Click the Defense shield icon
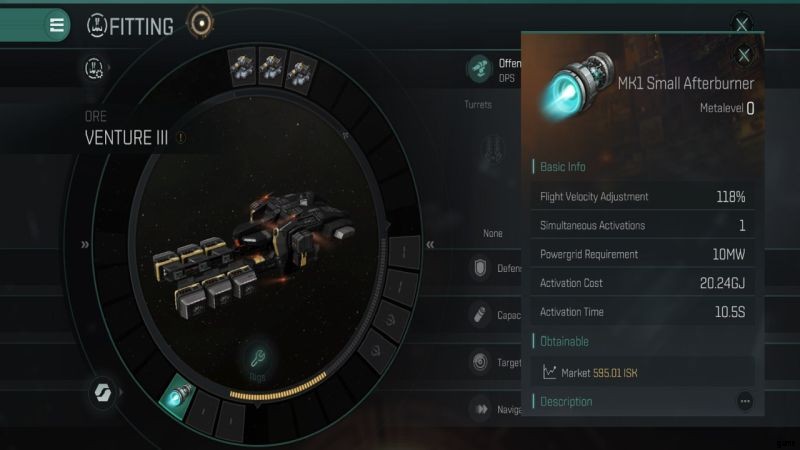This screenshot has width=800, height=450. point(480,267)
